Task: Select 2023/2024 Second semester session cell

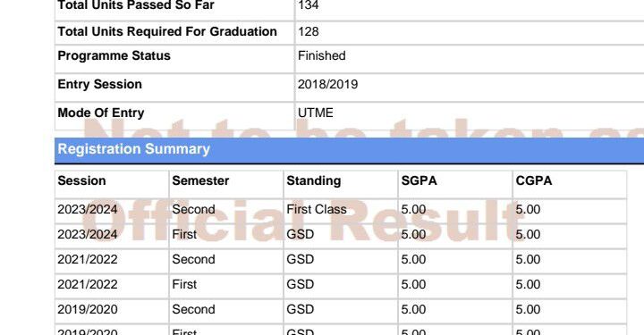Action: click(x=88, y=210)
